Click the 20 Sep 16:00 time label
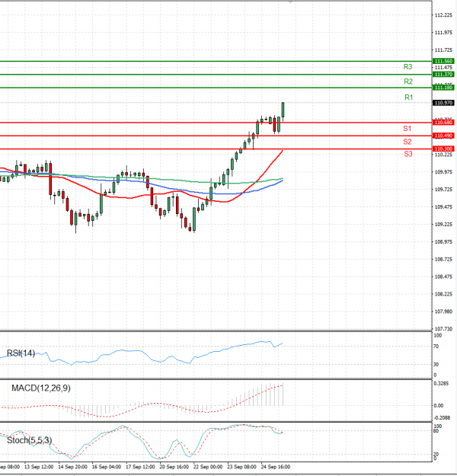The height and width of the screenshot is (476, 457). pos(174,467)
